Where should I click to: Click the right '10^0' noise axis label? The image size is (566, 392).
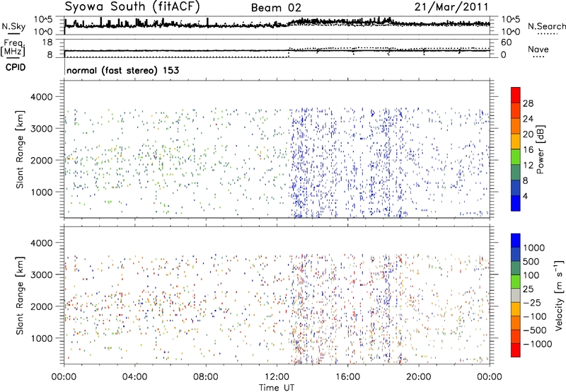click(x=510, y=32)
